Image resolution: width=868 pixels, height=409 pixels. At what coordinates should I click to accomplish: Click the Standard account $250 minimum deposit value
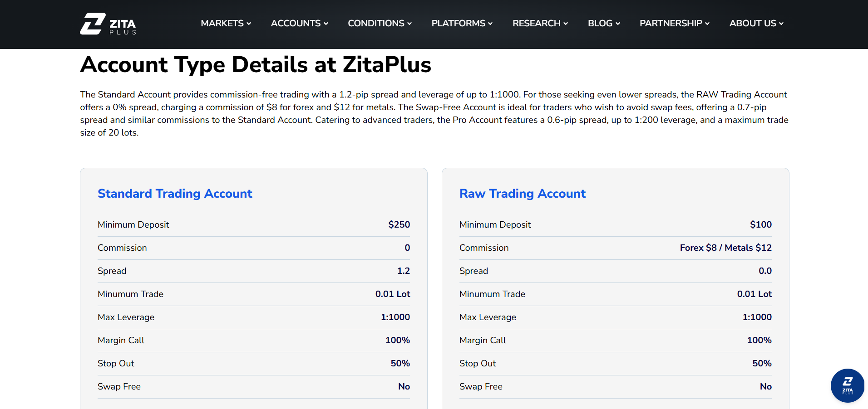399,224
